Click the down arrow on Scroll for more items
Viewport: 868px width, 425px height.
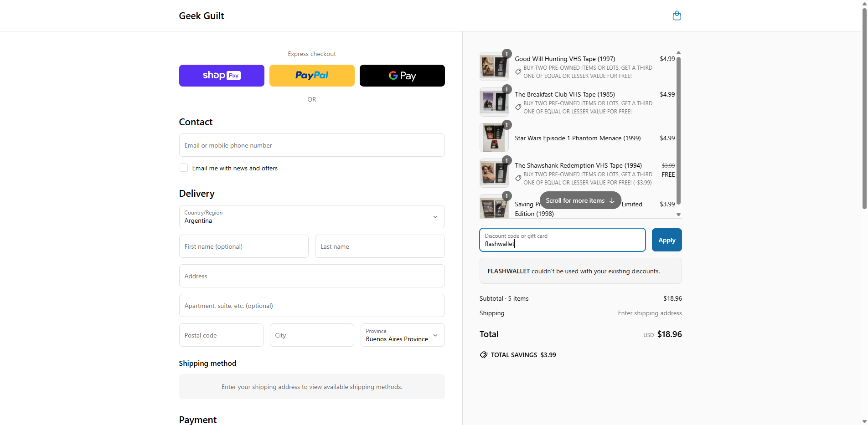coord(611,200)
